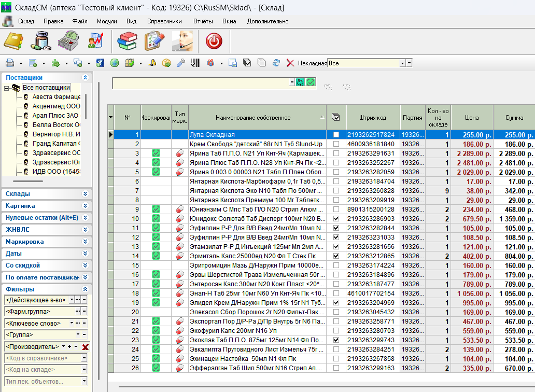Open the stacked books reference icon

(x=127, y=41)
